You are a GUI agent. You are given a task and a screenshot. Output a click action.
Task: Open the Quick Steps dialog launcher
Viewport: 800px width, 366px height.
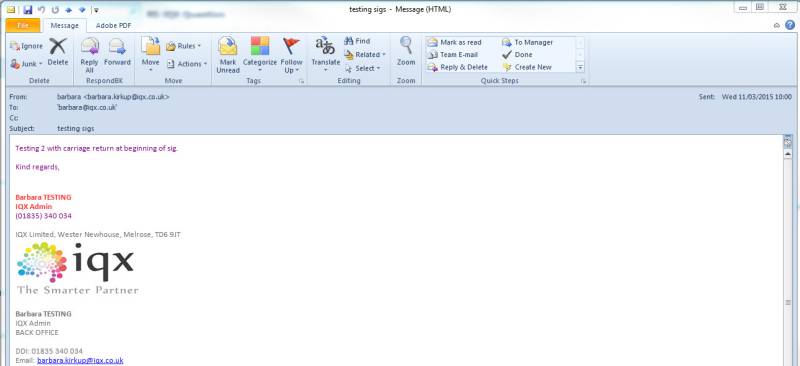tap(584, 81)
